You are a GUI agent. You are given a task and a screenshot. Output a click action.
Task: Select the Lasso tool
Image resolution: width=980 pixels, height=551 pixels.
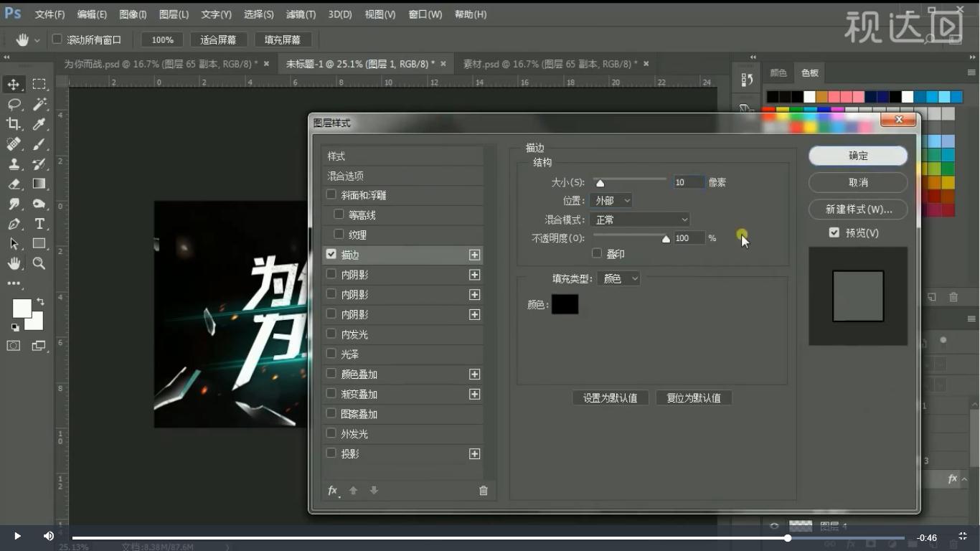[x=14, y=104]
